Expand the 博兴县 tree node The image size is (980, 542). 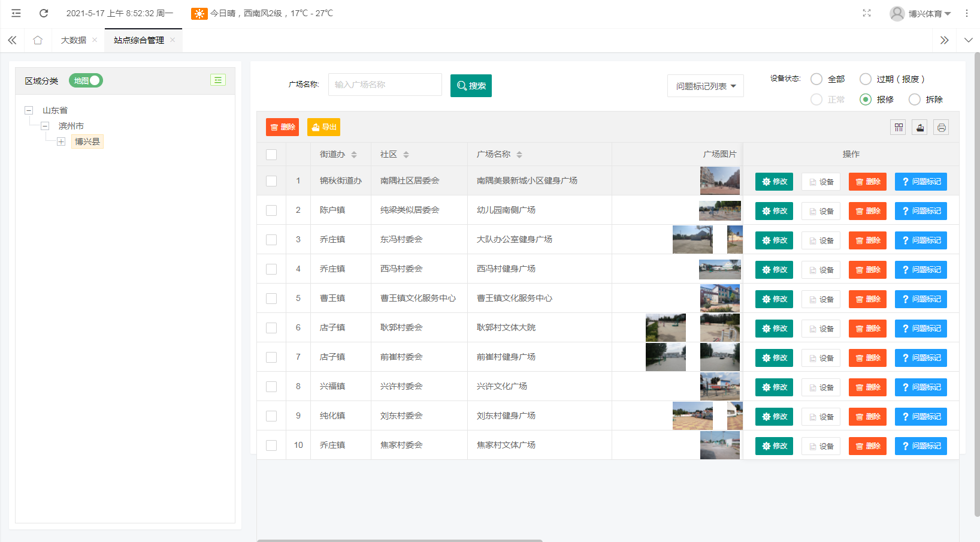pyautogui.click(x=61, y=141)
